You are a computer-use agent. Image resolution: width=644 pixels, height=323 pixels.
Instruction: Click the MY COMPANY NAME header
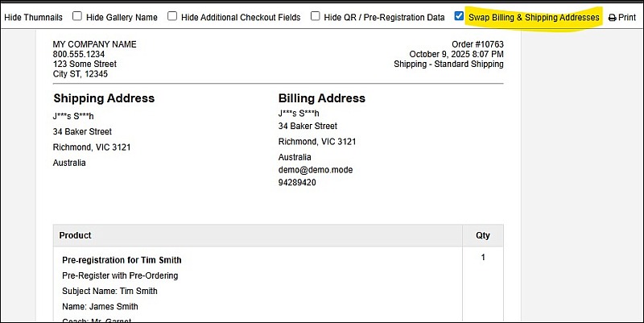pyautogui.click(x=95, y=44)
